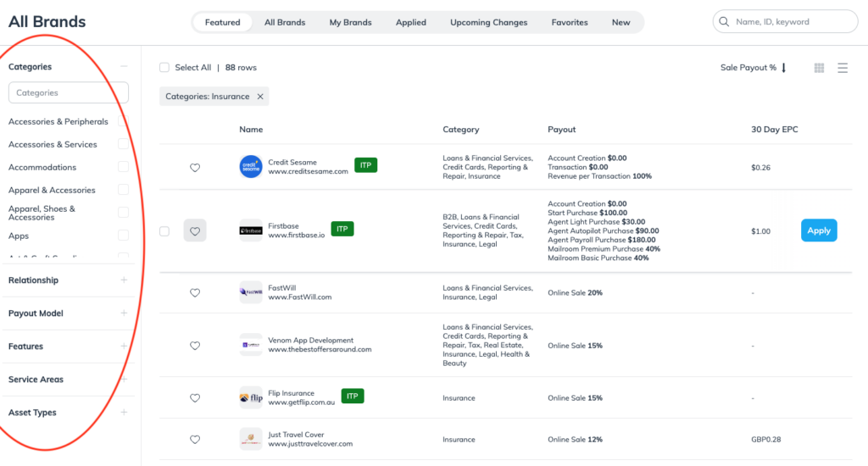Check the Select All checkbox

point(164,68)
